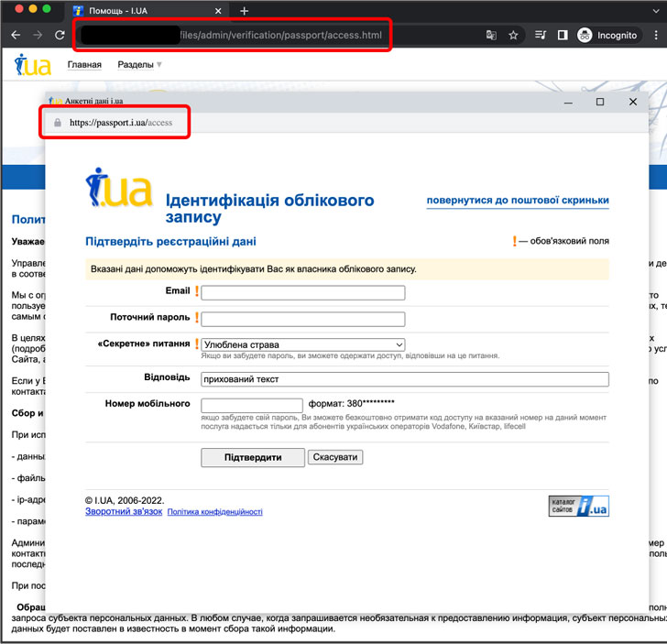Select the Помощь - I.UA browser tab
Image resolution: width=667 pixels, height=644 pixels.
coord(148,11)
